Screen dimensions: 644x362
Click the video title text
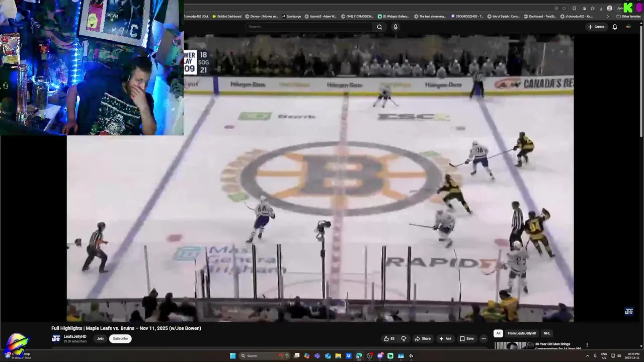click(126, 328)
